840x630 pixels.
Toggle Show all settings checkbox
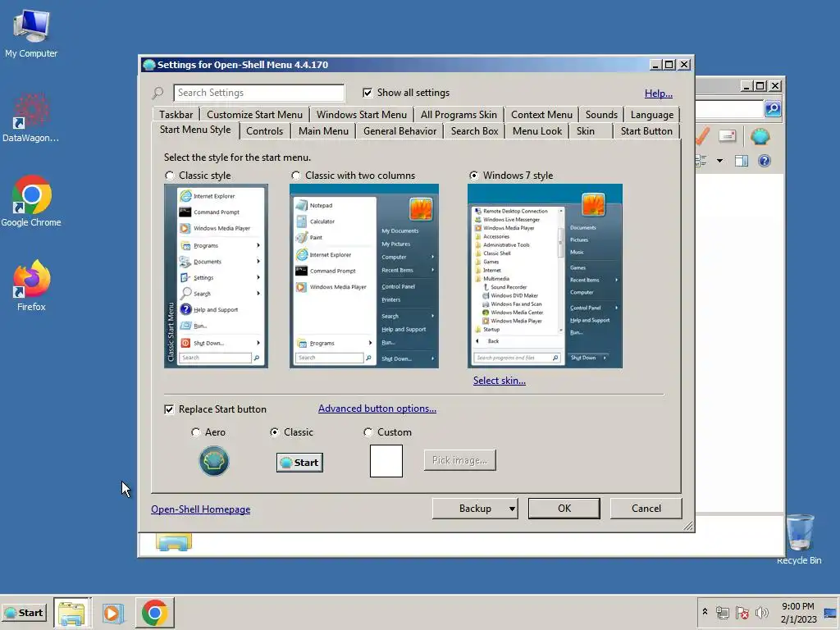click(367, 93)
